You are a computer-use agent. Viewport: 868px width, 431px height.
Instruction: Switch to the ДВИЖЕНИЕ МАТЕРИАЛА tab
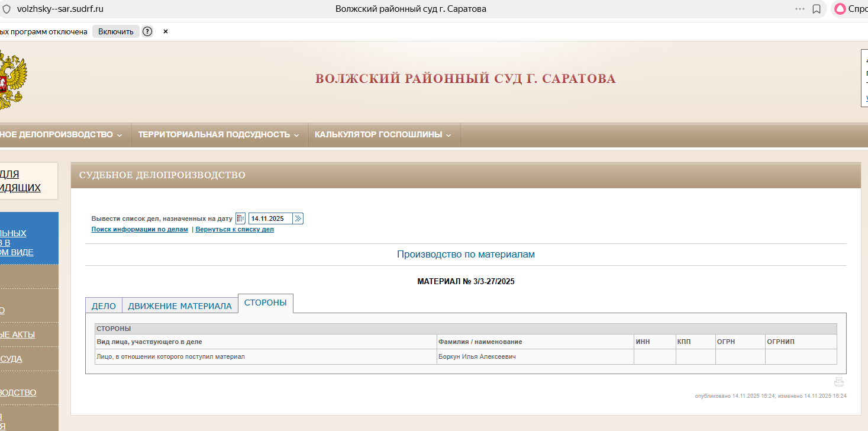[x=180, y=305]
